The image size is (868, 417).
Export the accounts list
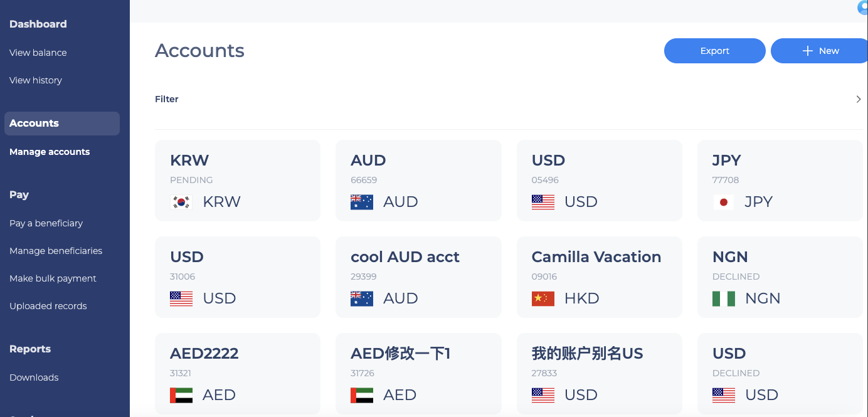(x=715, y=51)
